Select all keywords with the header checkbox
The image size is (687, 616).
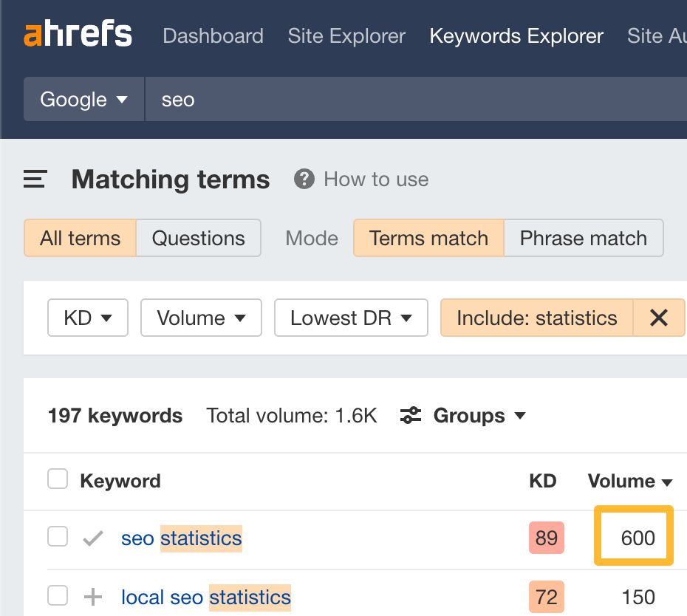click(57, 478)
